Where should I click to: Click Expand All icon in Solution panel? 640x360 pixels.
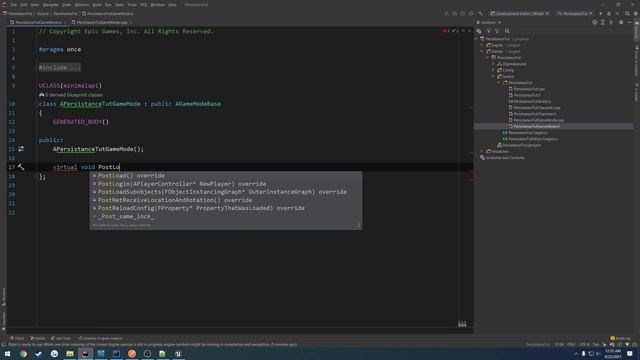[x=603, y=22]
